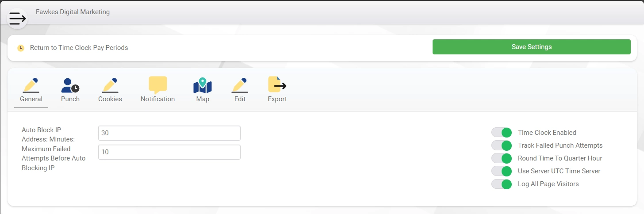The width and height of the screenshot is (644, 214).
Task: Switch to the Notification tab label
Action: pyautogui.click(x=158, y=99)
